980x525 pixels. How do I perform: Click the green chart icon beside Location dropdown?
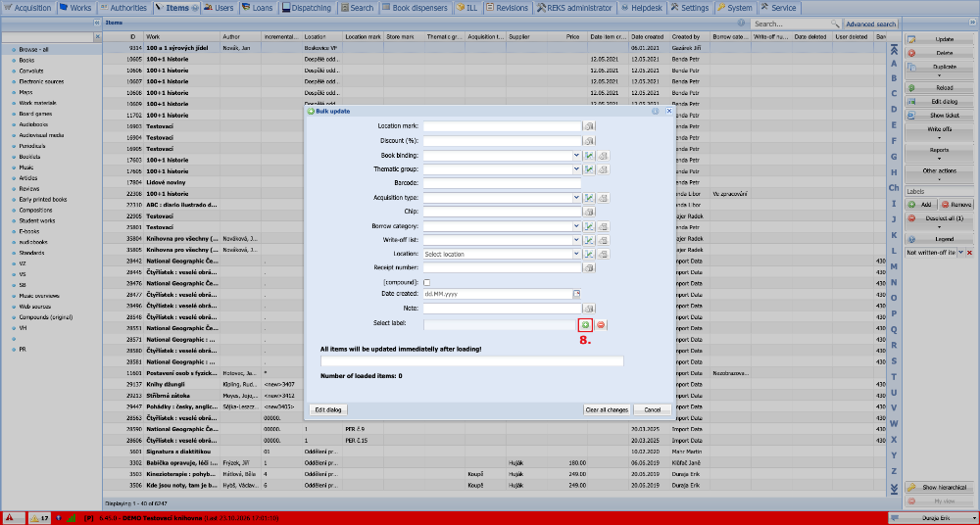coord(589,255)
